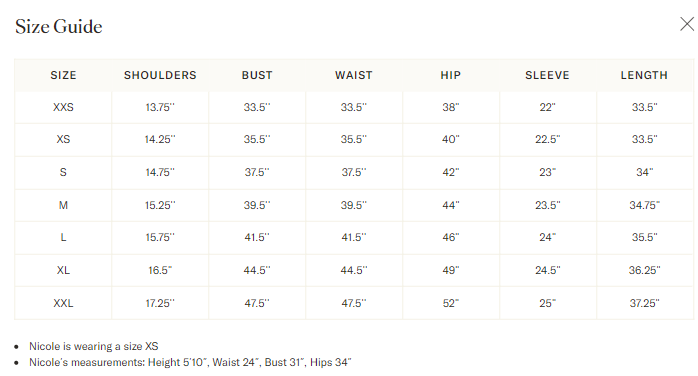698x376 pixels.
Task: Select the SHOULDERS column header
Action: (160, 75)
